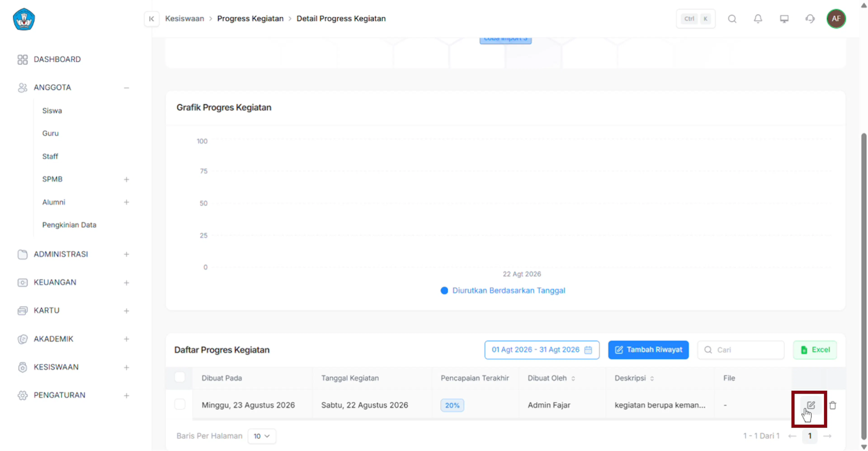Screen dimensions: 868x451
Task: Open the notifications bell
Action: [758, 19]
